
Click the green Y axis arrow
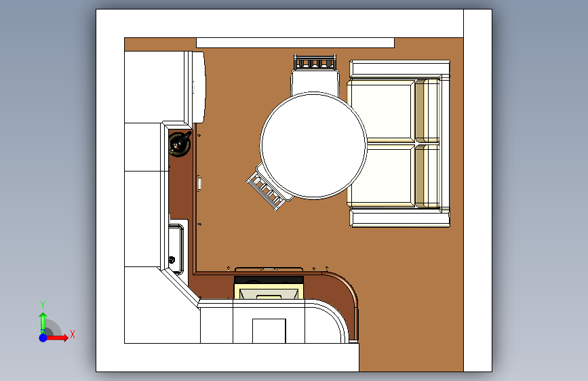pyautogui.click(x=43, y=323)
